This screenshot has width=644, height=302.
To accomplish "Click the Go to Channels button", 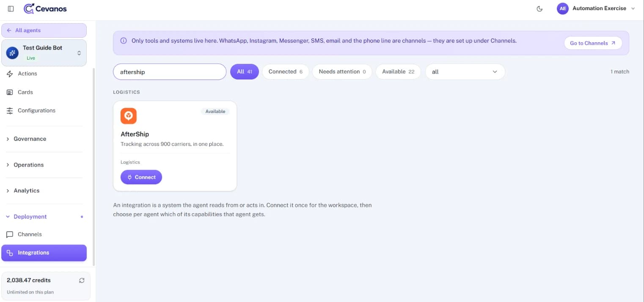I will pyautogui.click(x=593, y=43).
